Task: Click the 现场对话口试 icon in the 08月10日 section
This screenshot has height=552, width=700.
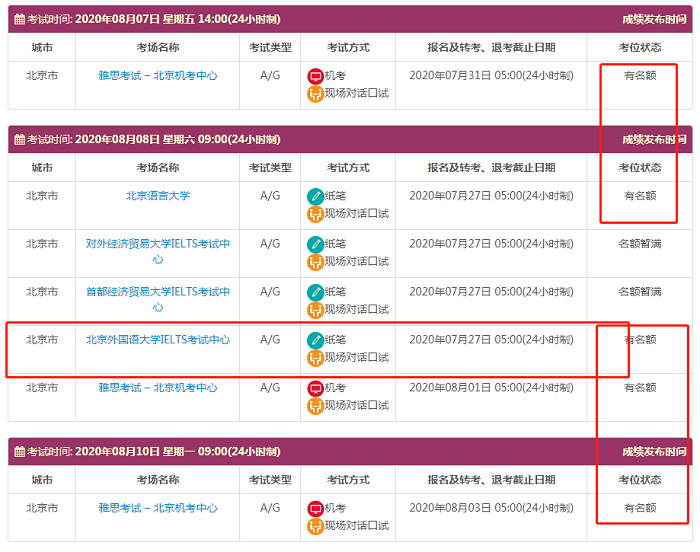Action: pyautogui.click(x=315, y=526)
